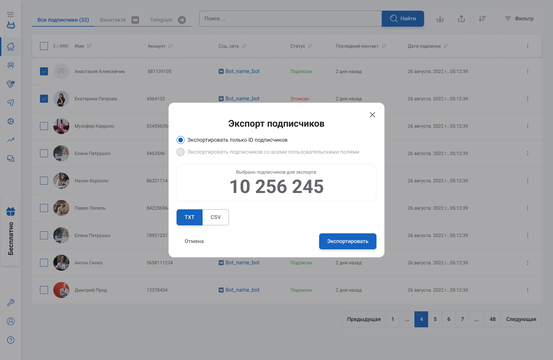Choose CSV export format
553x360 pixels.
(215, 217)
